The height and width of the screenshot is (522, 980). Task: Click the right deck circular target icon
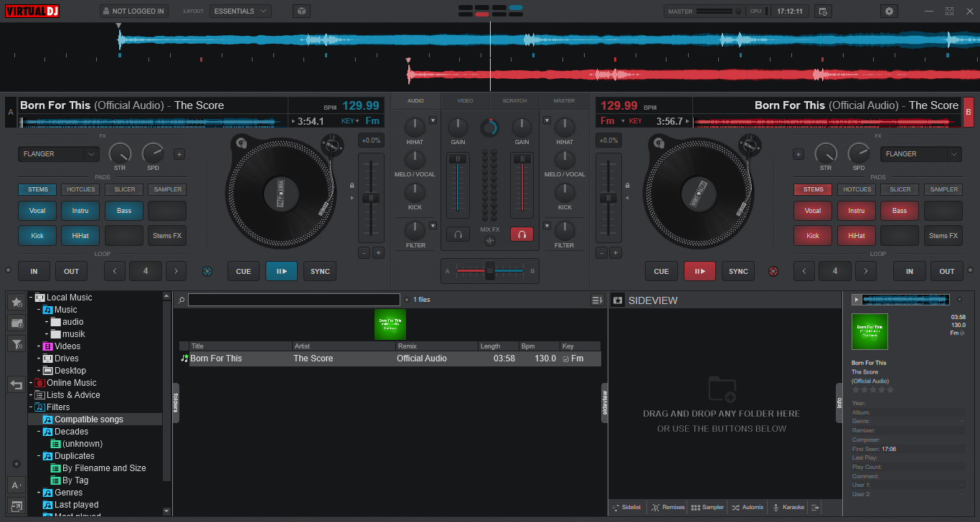[x=773, y=271]
